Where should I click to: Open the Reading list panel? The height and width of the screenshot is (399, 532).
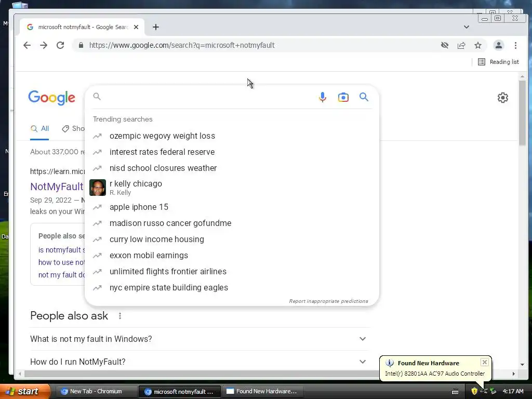pos(498,62)
